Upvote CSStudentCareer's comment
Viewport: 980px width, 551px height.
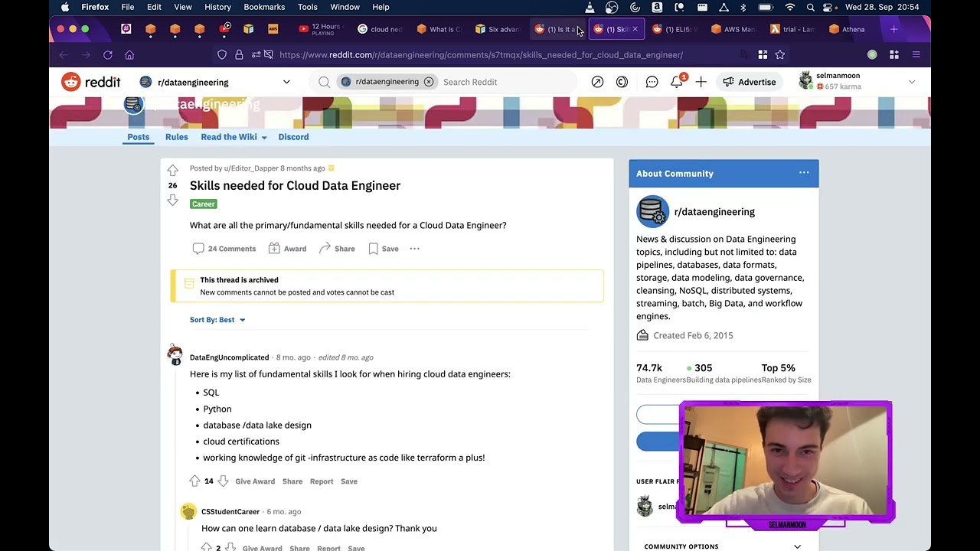(206, 547)
